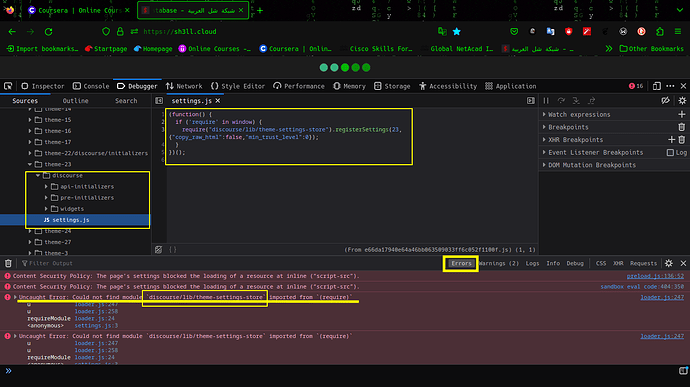This screenshot has height=387, width=690.
Task: Click the element picker icon in devtools
Action: pyautogui.click(x=8, y=86)
